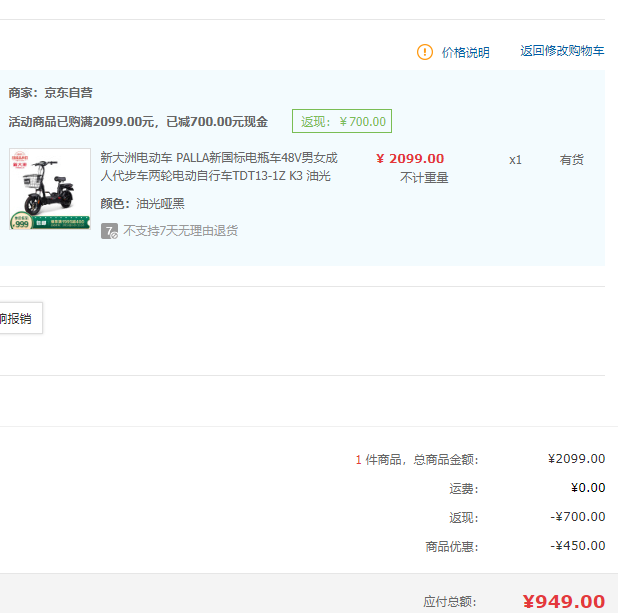Click the 返现 -¥700.00 summary value

click(577, 517)
